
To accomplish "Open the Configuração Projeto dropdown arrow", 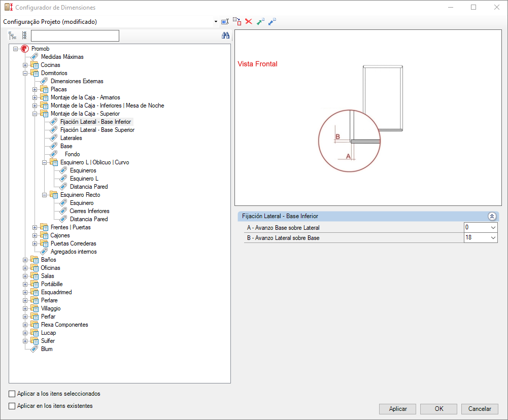I will pos(216,22).
